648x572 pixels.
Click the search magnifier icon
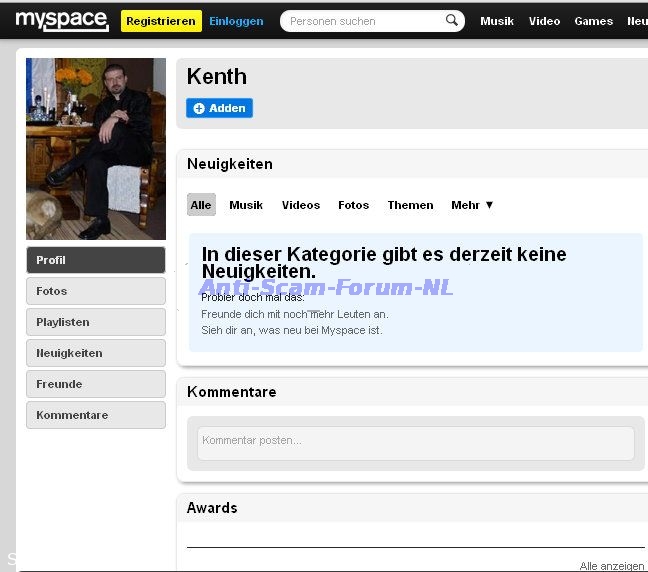[x=452, y=21]
